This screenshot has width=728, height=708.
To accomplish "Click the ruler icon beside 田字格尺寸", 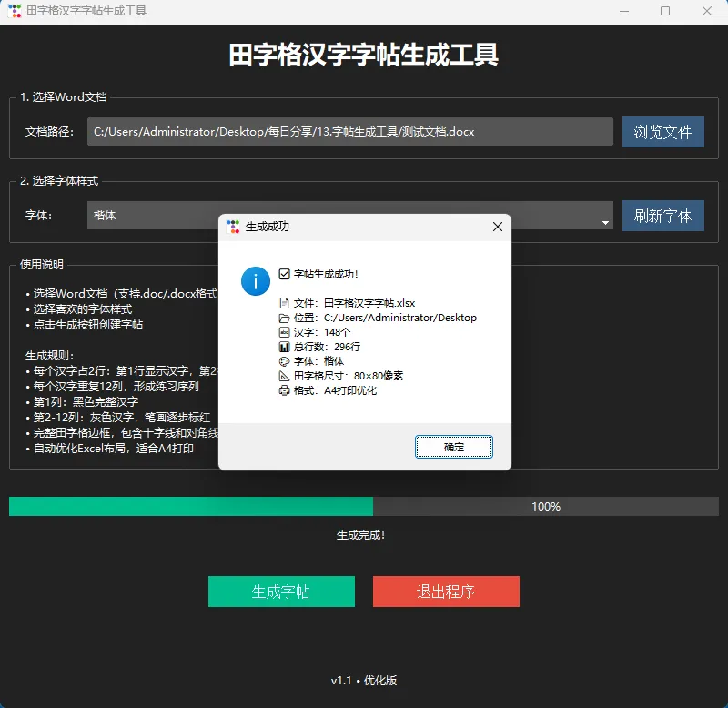I will (x=284, y=376).
